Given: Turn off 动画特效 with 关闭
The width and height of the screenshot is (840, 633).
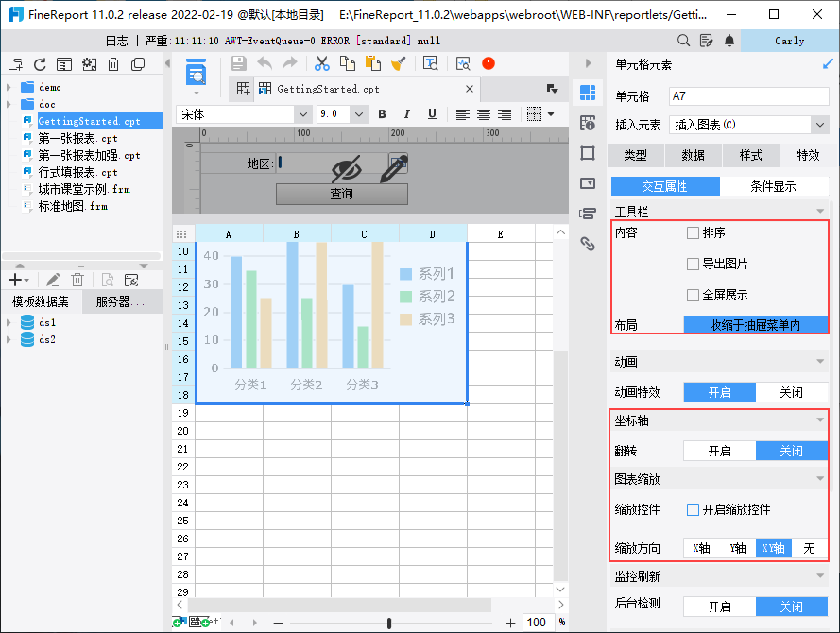Looking at the screenshot, I should pos(791,392).
